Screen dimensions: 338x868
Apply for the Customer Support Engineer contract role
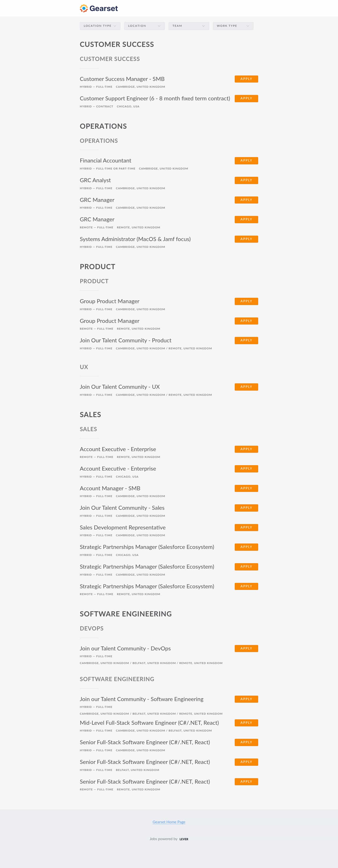coord(246,98)
